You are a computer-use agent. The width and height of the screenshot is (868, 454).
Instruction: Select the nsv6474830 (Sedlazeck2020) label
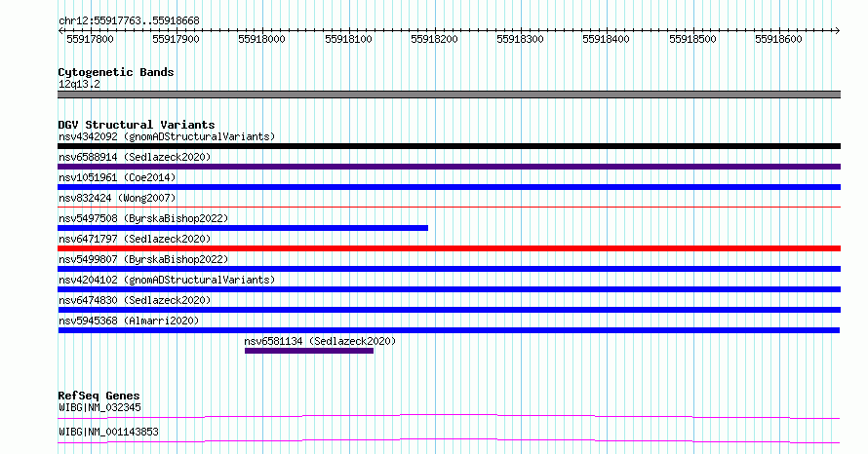tap(135, 300)
